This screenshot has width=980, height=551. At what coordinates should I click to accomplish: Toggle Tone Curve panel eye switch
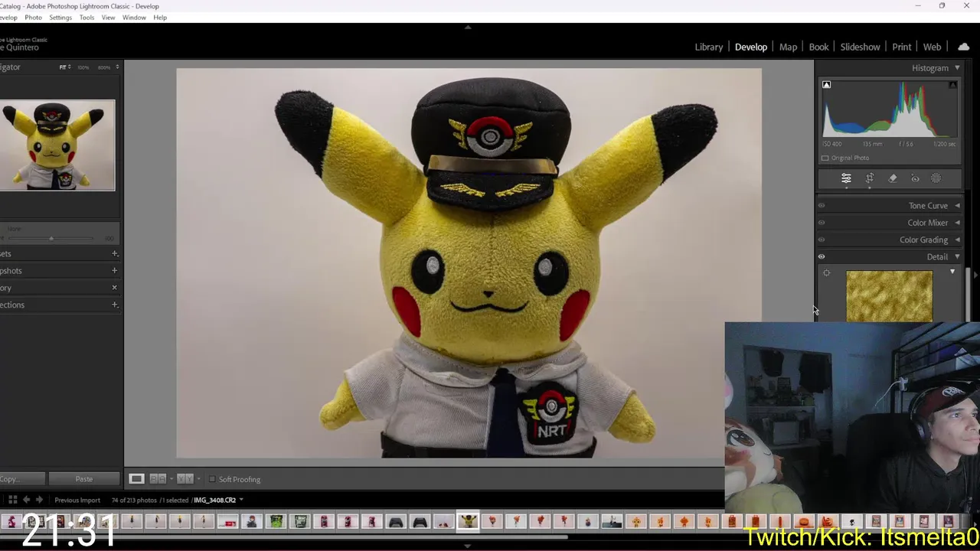[822, 206]
